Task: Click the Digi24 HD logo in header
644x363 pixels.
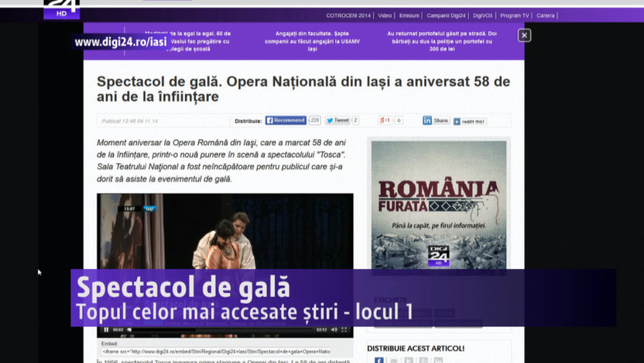Action: (x=62, y=9)
